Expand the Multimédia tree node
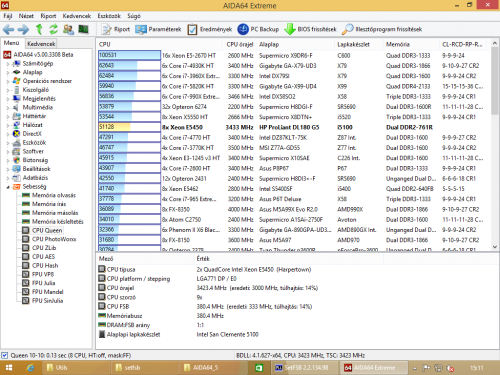500x375 pixels. tap(8, 107)
